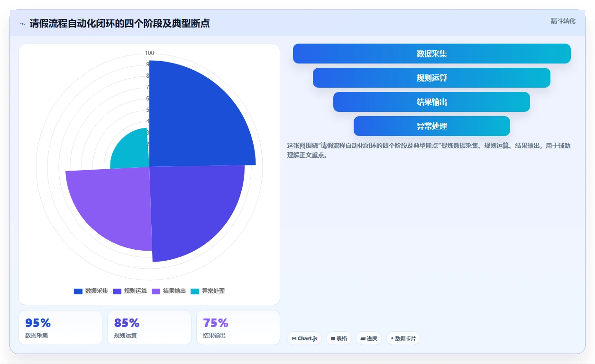This screenshot has width=595, height=364.
Task: Click the page title 请假流程自动化闭环
Action: (119, 24)
